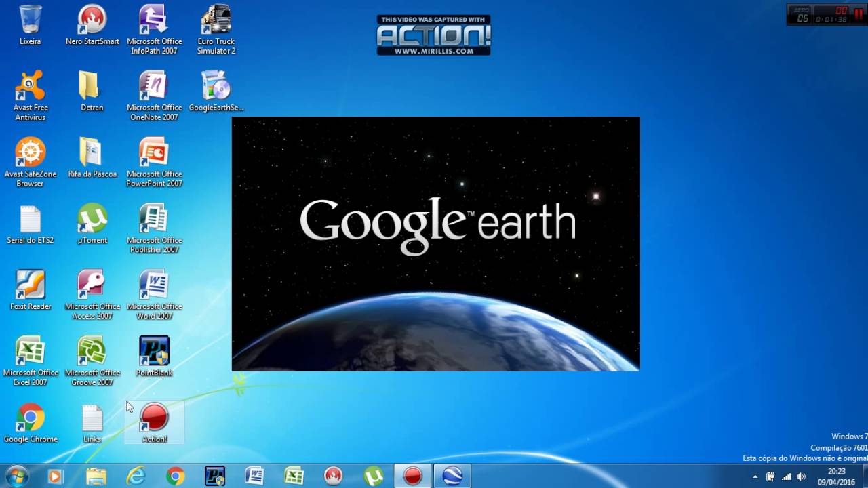This screenshot has height=488, width=868.
Task: Select Microsoft Office Groove 2007 shortcut
Action: click(92, 362)
